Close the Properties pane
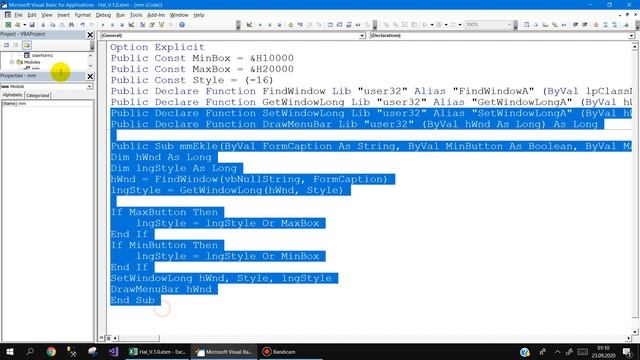 click(90, 76)
